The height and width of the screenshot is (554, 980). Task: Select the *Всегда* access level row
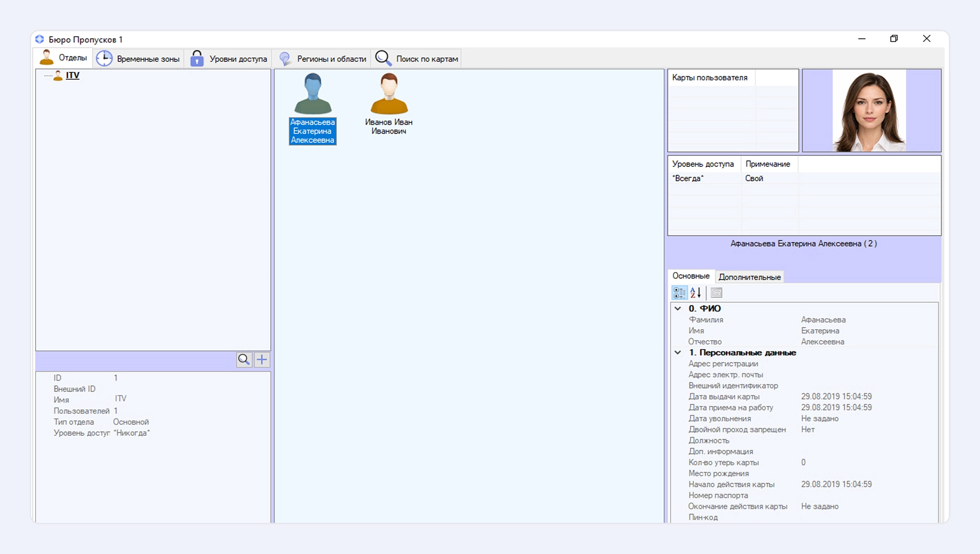[x=804, y=178]
